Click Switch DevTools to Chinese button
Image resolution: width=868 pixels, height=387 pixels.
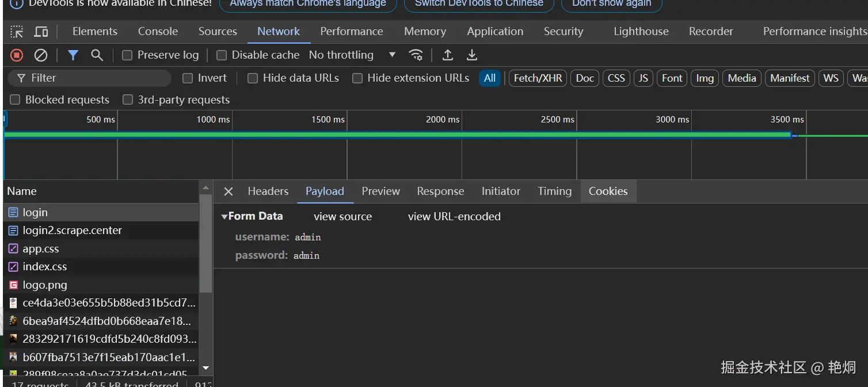tap(479, 3)
